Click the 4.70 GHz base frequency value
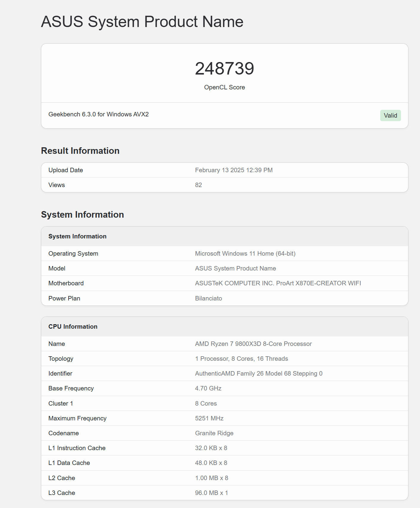This screenshot has height=508, width=420. tap(208, 388)
